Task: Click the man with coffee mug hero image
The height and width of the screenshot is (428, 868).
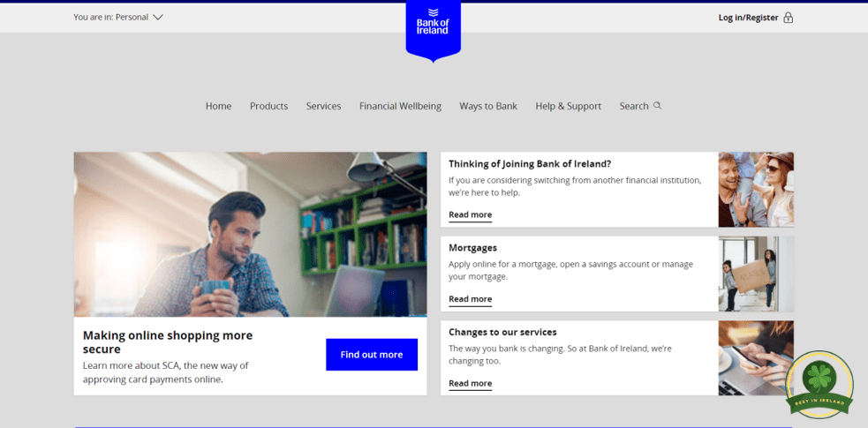Action: (250, 235)
